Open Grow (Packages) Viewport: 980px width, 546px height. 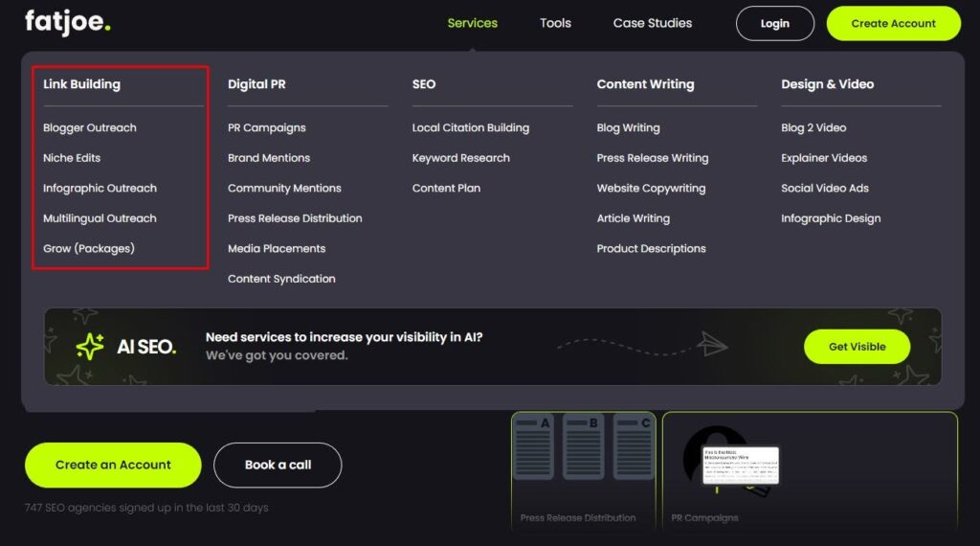tap(89, 248)
